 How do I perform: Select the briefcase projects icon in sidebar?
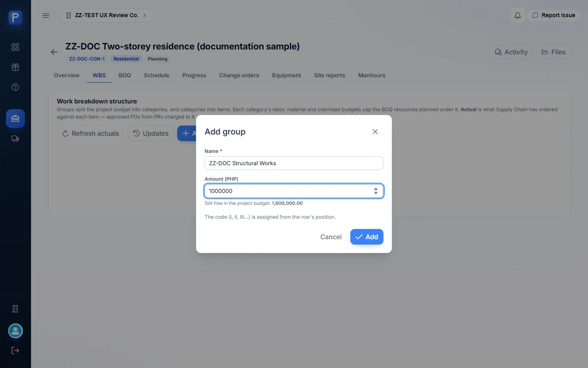[16, 119]
